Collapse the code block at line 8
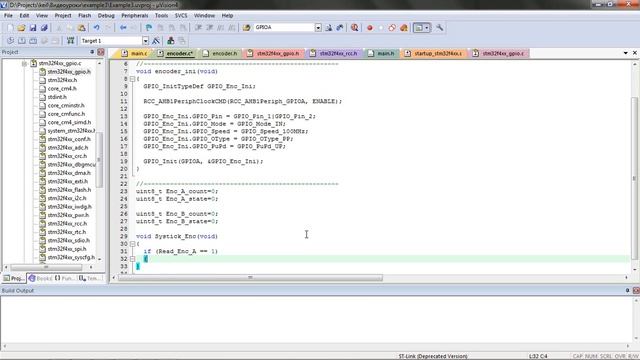 tap(132, 79)
